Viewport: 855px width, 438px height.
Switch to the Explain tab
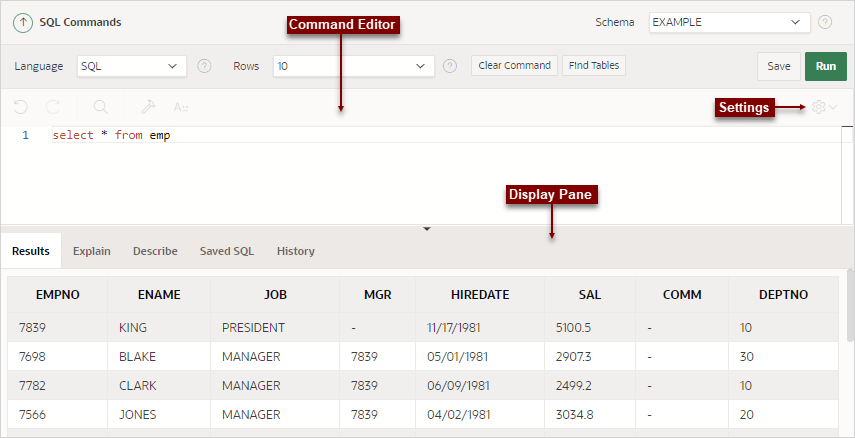(92, 251)
